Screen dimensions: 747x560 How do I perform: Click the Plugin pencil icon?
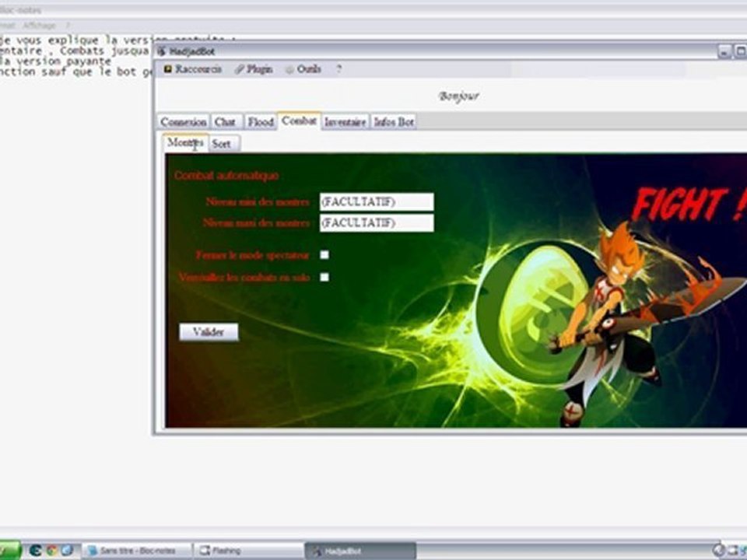[x=239, y=69]
